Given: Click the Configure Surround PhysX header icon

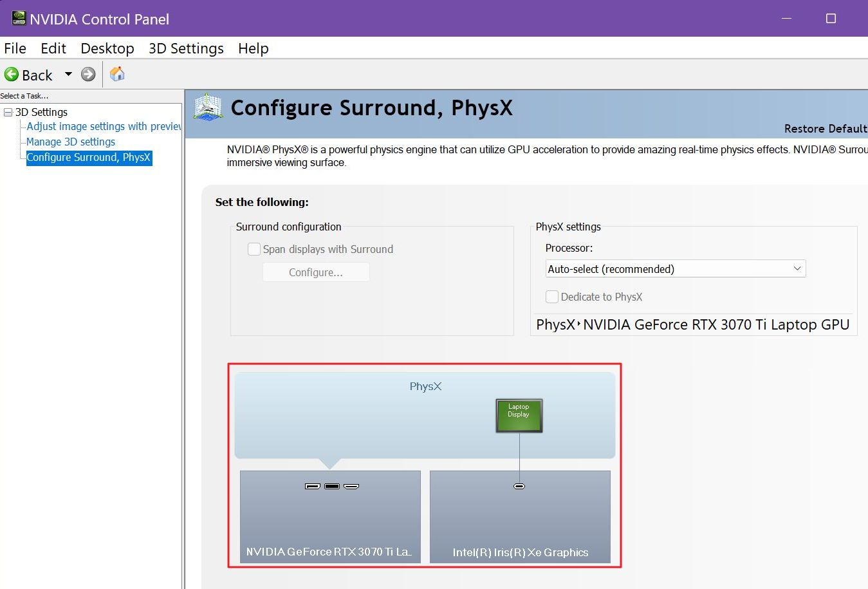Looking at the screenshot, I should click(207, 108).
